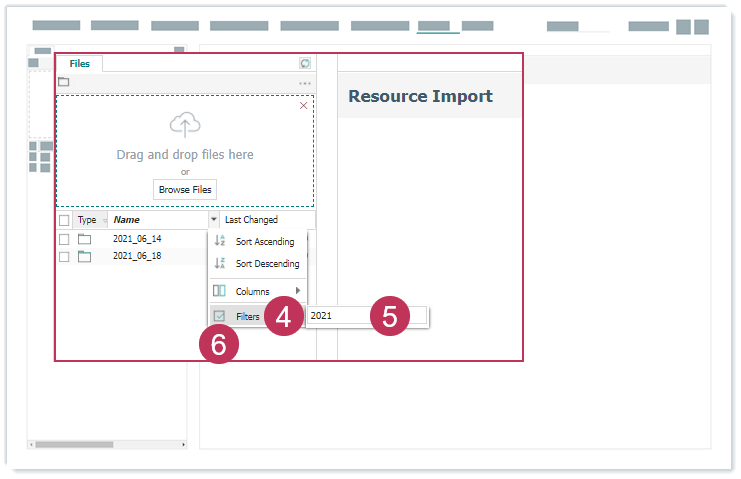This screenshot has width=741, height=479.
Task: Select Sort Descending from menu
Action: click(266, 264)
